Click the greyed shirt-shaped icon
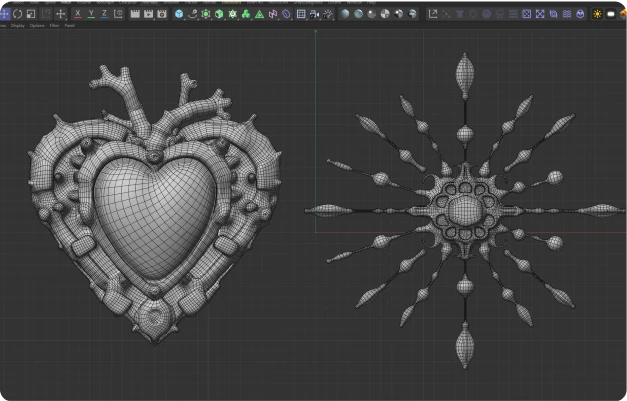The height and width of the screenshot is (401, 627). [x=459, y=14]
